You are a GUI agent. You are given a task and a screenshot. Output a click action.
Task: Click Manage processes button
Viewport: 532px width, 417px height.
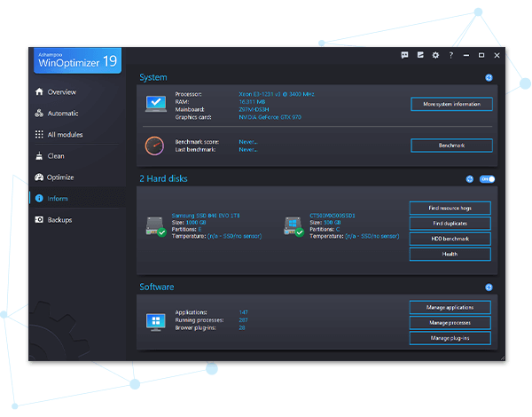pyautogui.click(x=450, y=323)
